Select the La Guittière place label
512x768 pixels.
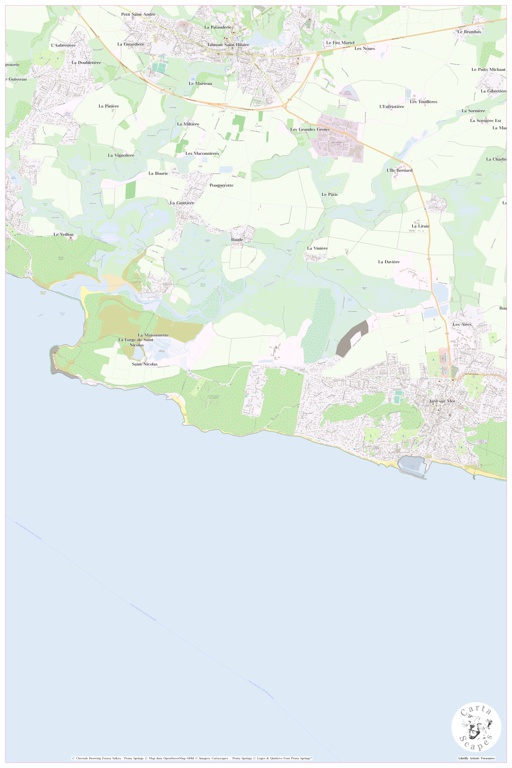click(182, 203)
